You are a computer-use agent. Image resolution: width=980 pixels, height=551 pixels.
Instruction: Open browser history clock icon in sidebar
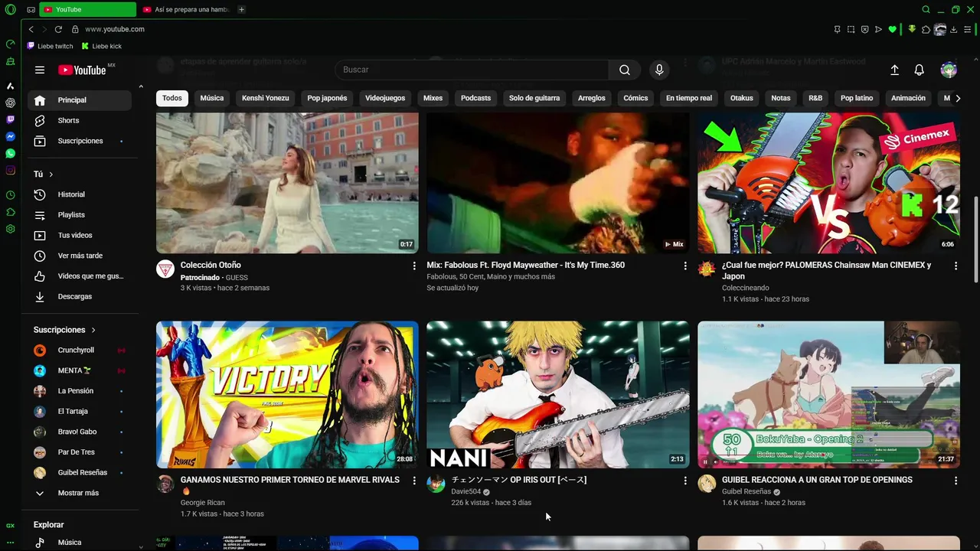pyautogui.click(x=10, y=195)
